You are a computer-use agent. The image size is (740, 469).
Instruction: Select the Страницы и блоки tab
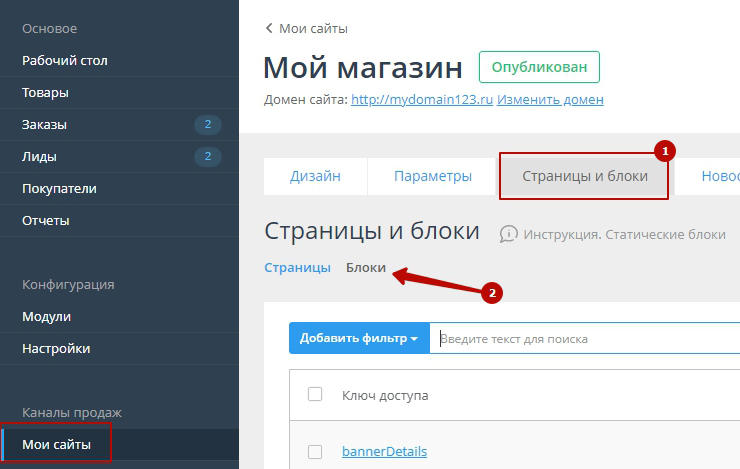coord(585,176)
